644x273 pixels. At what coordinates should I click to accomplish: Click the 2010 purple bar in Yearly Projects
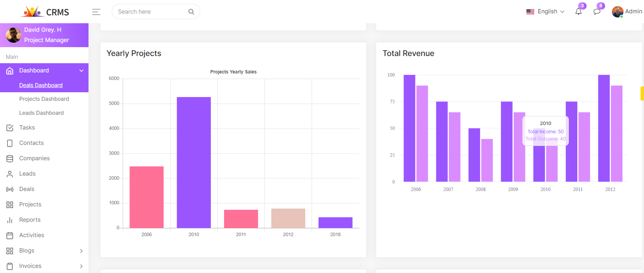pos(194,162)
